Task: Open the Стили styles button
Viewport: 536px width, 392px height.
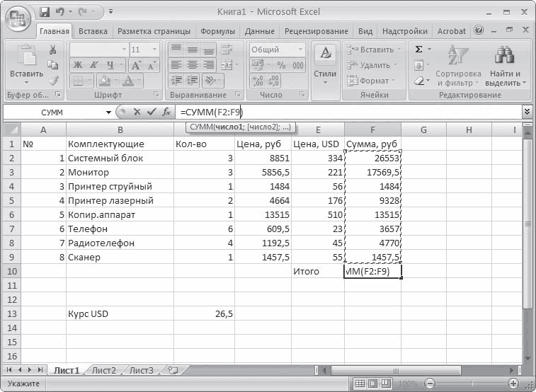Action: (325, 65)
